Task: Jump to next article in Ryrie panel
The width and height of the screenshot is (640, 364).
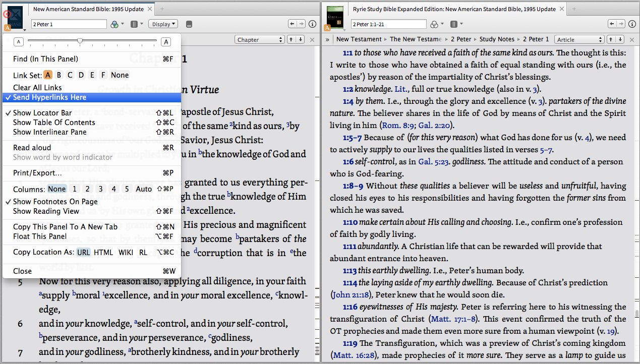Action: (620, 39)
